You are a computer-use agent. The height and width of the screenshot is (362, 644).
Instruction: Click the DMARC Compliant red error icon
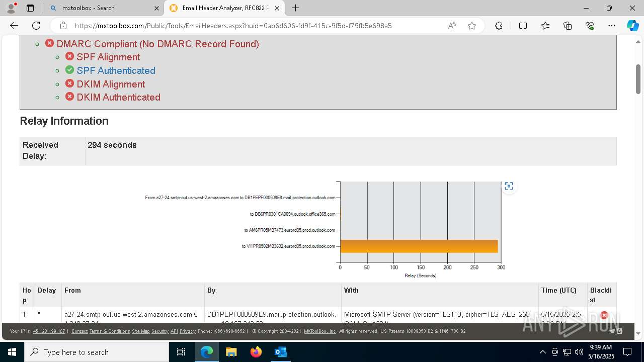coord(49,43)
